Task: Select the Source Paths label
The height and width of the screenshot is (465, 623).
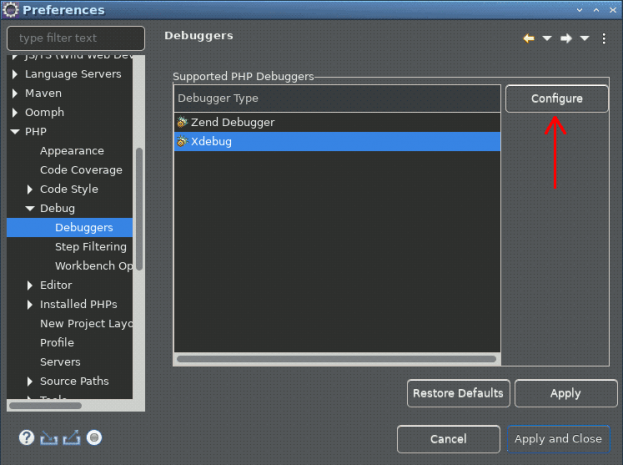Action: [74, 381]
